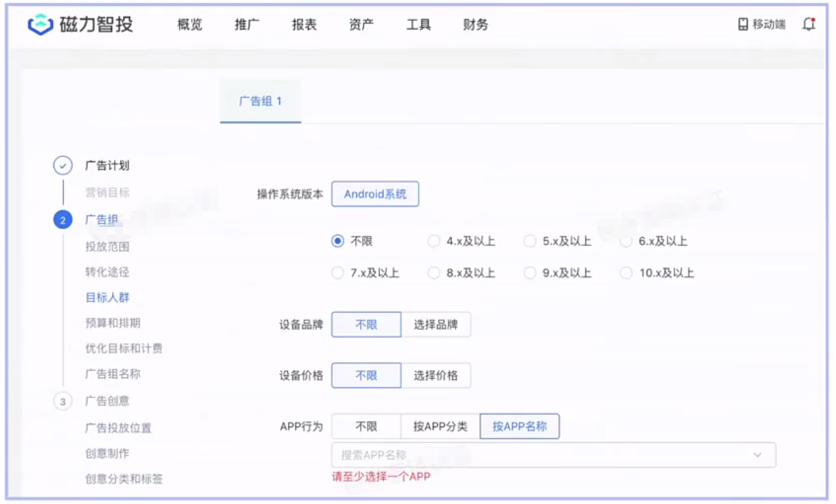Screen dimensions: 836x504
Task: Click the Android系统 button
Action: [x=375, y=194]
